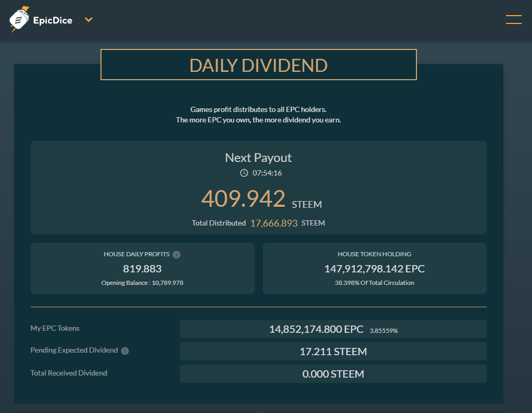Screen dimensions: 532x413
Task: Click the HOUSE TOKEN HOLDING label
Action: tap(374, 254)
